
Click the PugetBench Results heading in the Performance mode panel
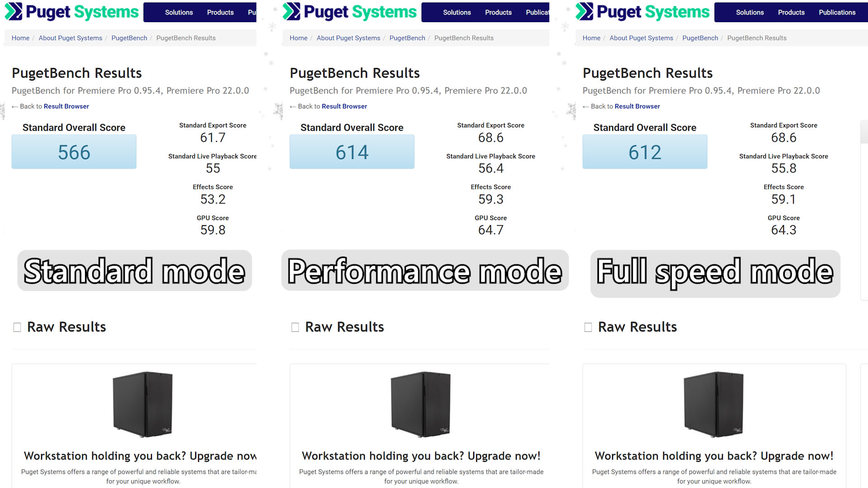(x=355, y=73)
